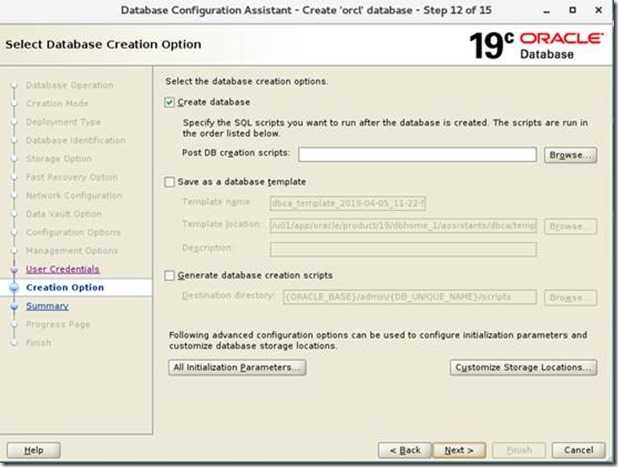Click Database Identification step label
This screenshot has height=467, width=618.
[x=76, y=140]
